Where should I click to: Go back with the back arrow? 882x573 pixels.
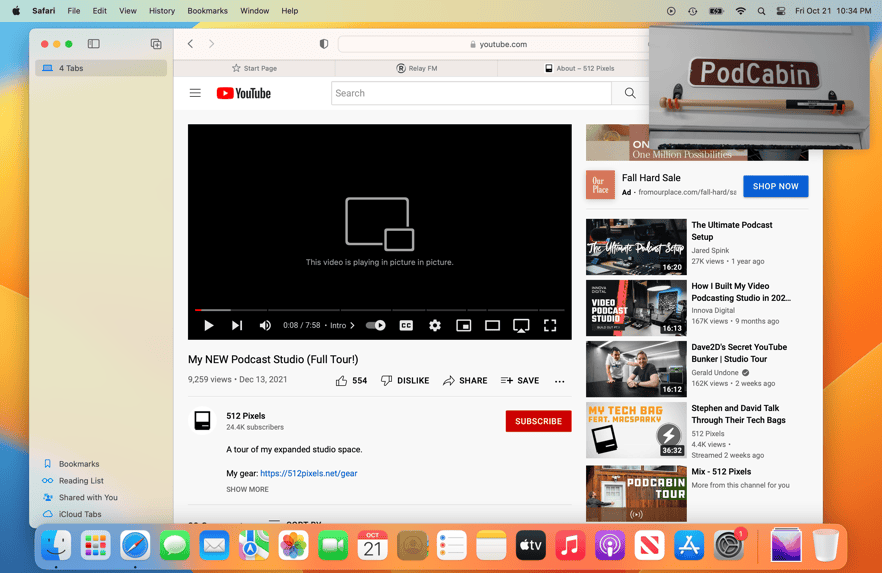tap(191, 44)
